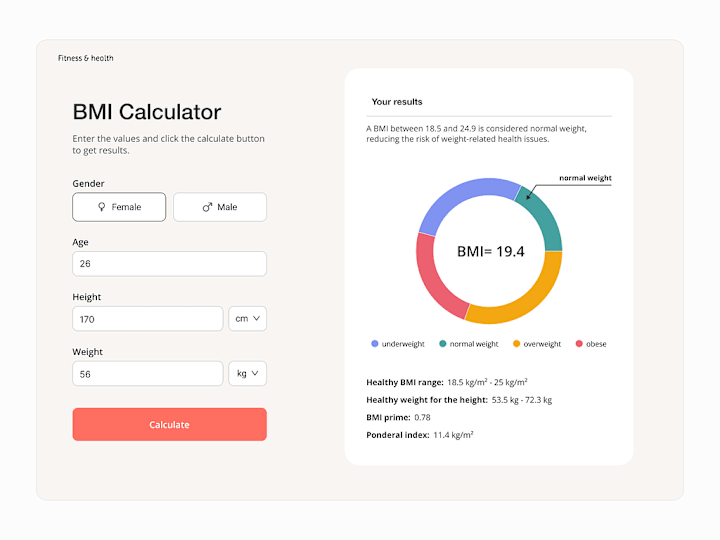Click the BMI prime: 0.78 line
This screenshot has width=720, height=540.
click(398, 417)
